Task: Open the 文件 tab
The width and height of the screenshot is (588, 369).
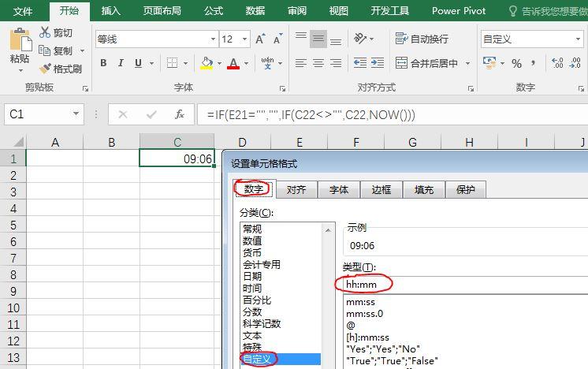Action: 23,11
